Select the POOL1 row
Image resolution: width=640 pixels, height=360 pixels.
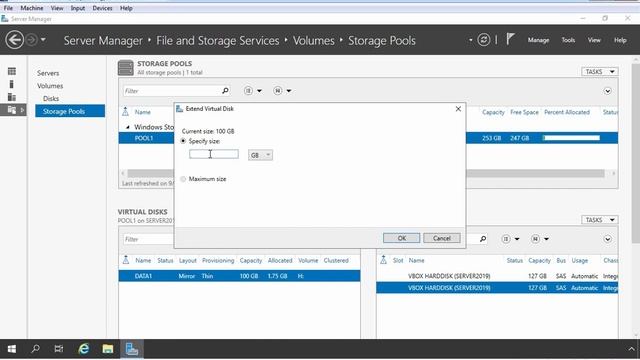click(368, 138)
